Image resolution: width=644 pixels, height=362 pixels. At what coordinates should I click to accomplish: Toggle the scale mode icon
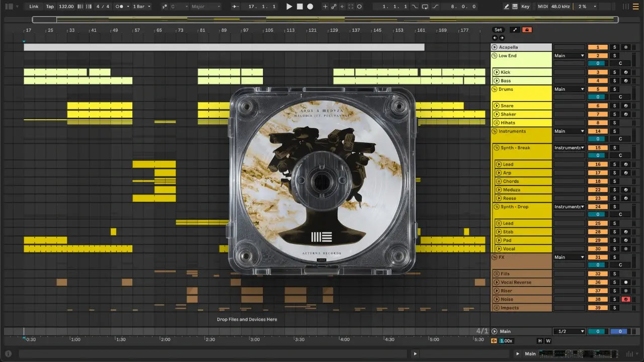165,7
